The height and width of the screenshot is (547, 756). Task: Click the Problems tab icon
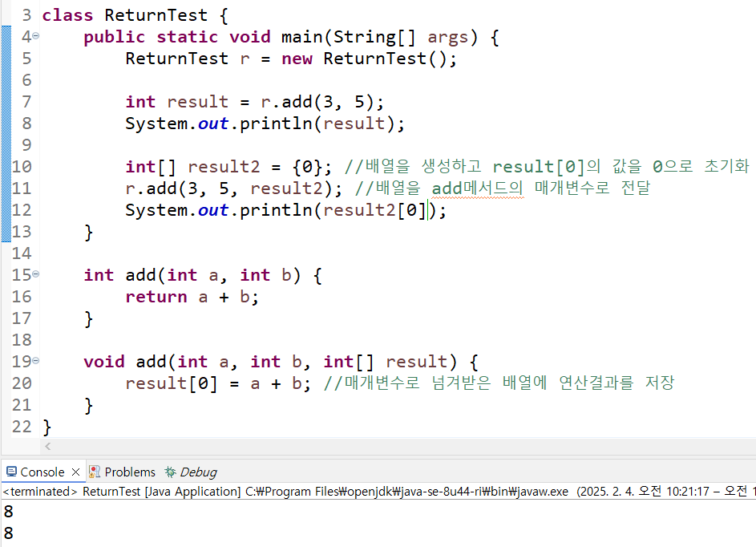pos(95,472)
